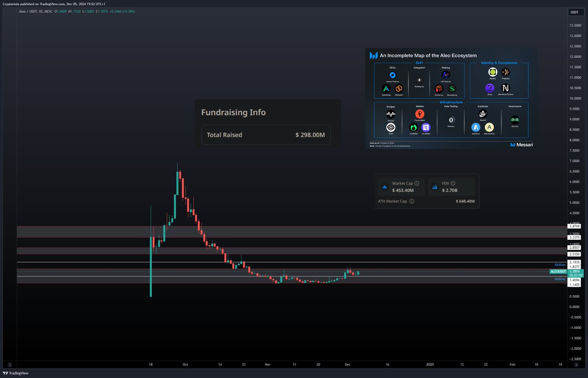Click the $ 453.40M market cap value
This screenshot has width=588, height=378.
pyautogui.click(x=403, y=190)
